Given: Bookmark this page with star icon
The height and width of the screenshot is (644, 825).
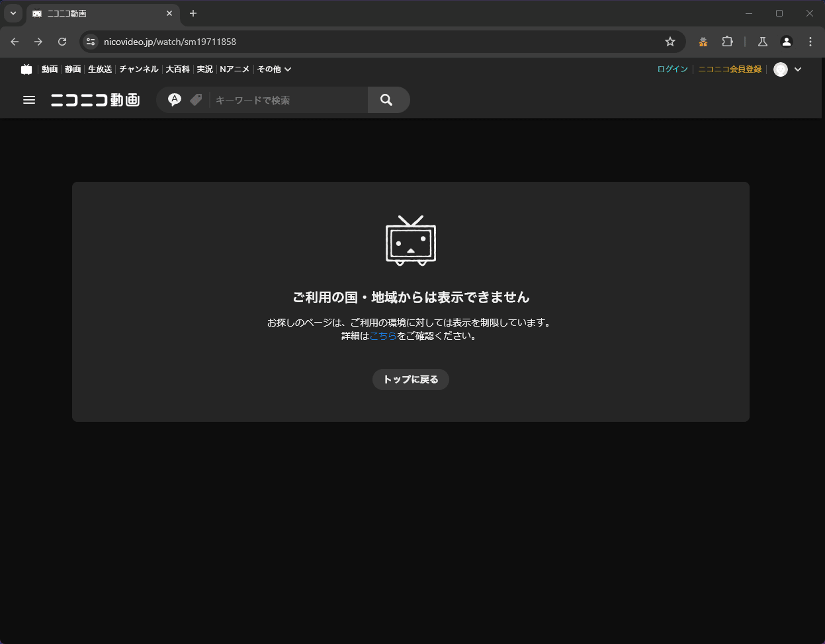Looking at the screenshot, I should pyautogui.click(x=670, y=42).
